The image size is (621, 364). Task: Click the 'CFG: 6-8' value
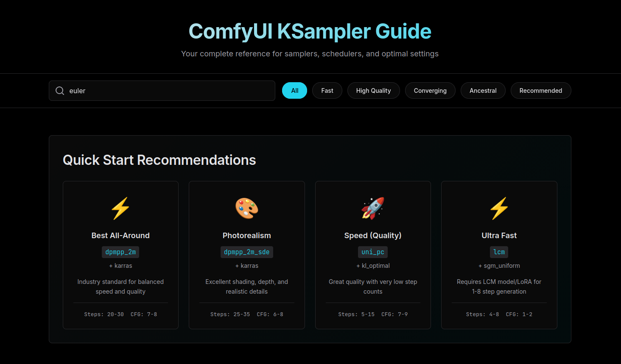270,314
